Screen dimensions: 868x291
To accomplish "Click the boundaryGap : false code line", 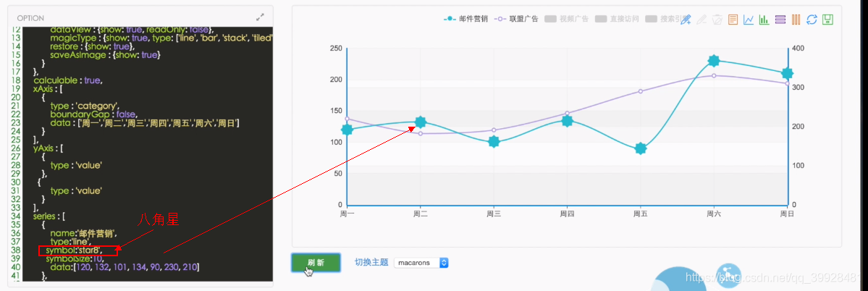I will tap(93, 114).
